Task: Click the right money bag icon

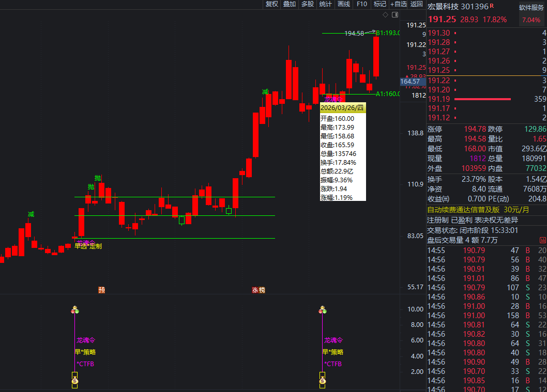Action: pos(323,381)
